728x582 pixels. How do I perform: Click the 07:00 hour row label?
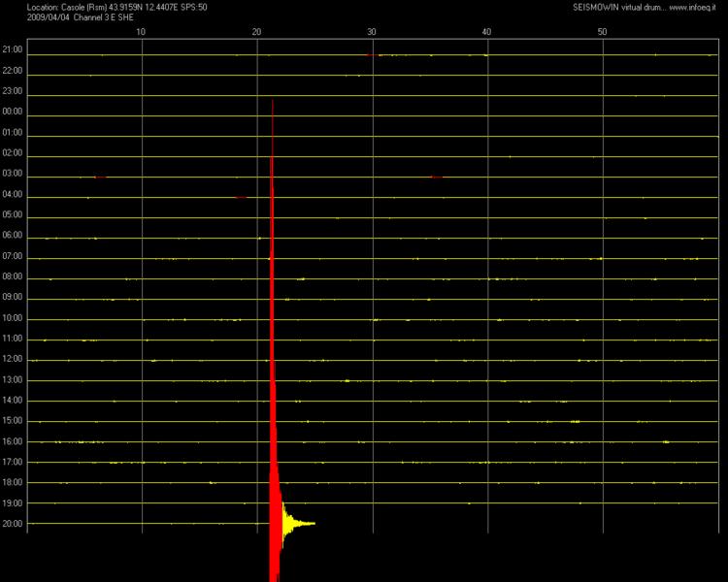13,256
